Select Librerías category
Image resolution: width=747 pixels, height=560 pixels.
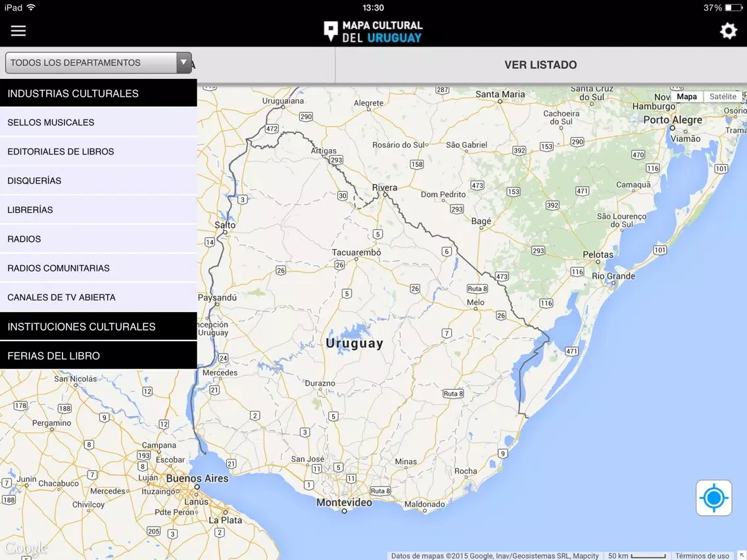tap(98, 210)
